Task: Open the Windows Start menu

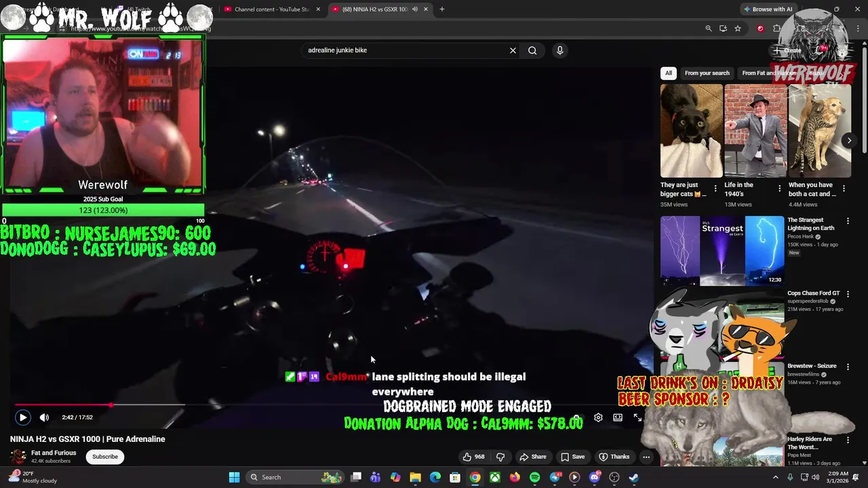Action: [x=234, y=477]
